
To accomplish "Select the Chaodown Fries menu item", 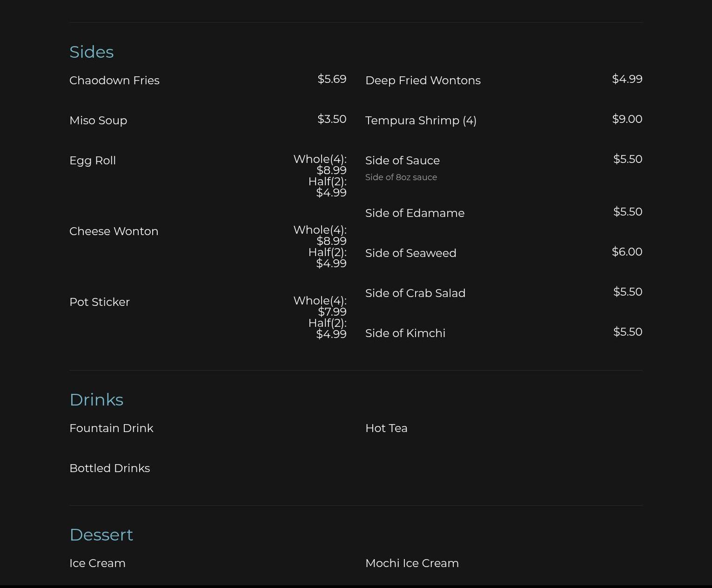I will (x=114, y=81).
